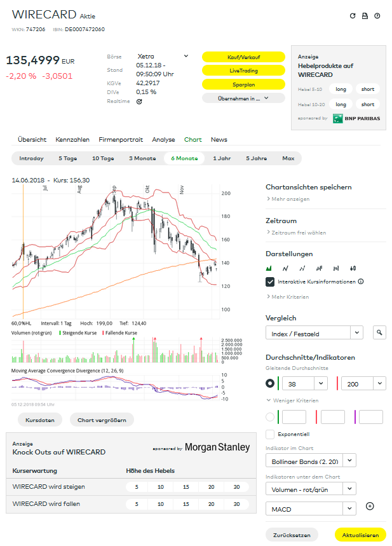Switch to the Übersicht tab
The height and width of the screenshot is (546, 392).
32,139
